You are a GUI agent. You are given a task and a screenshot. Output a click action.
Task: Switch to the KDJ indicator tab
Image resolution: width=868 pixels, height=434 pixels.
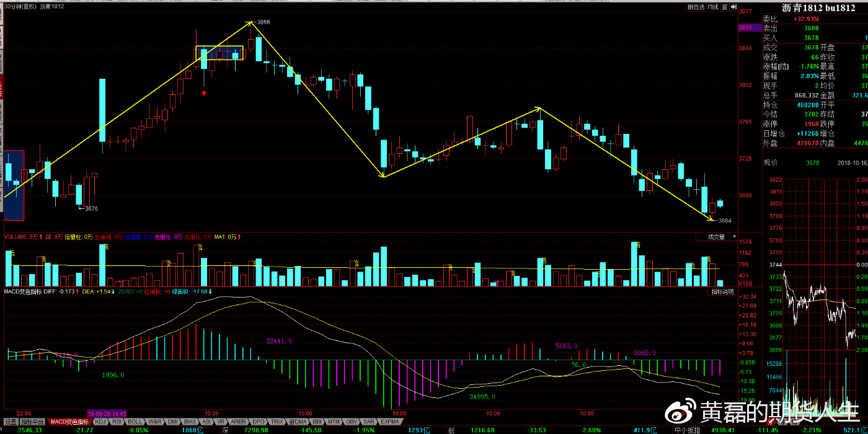[100, 422]
